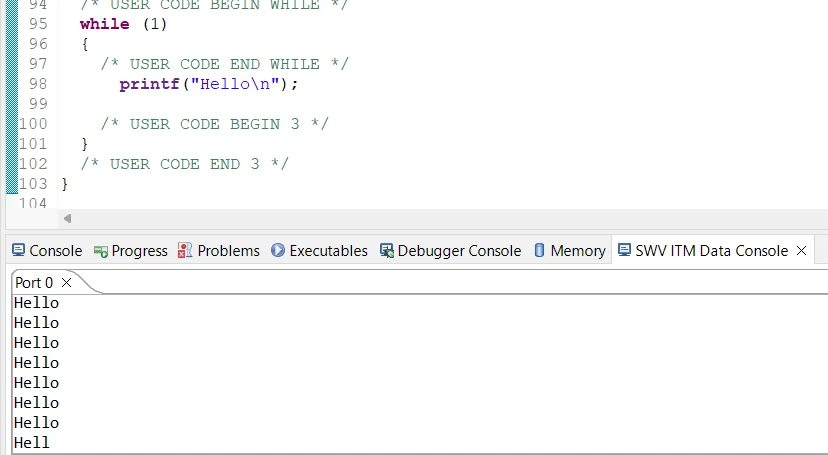Click the printf("Hello\n") statement

209,84
